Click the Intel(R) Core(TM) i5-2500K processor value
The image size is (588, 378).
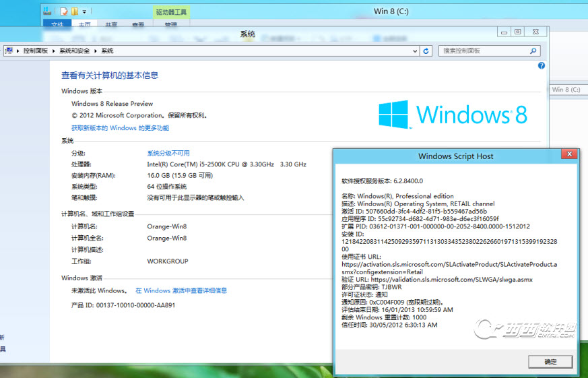pyautogui.click(x=226, y=164)
